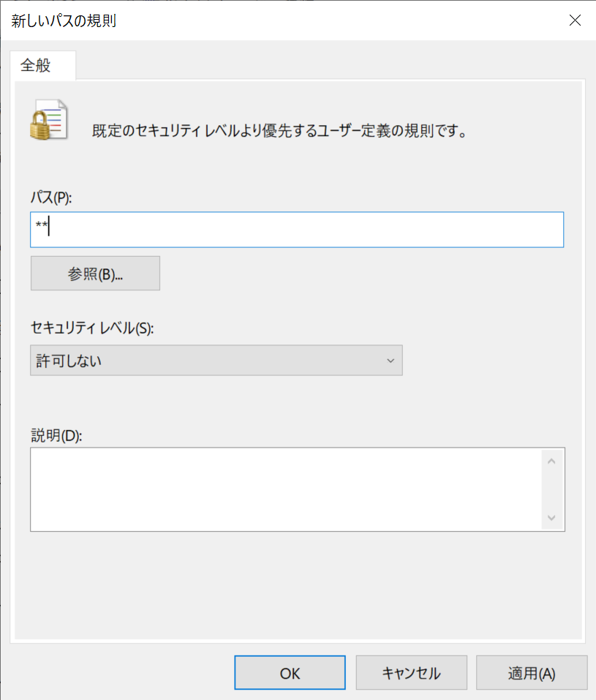The width and height of the screenshot is (596, 700).
Task: Apply changes with 適用(A) button
Action: tap(532, 673)
